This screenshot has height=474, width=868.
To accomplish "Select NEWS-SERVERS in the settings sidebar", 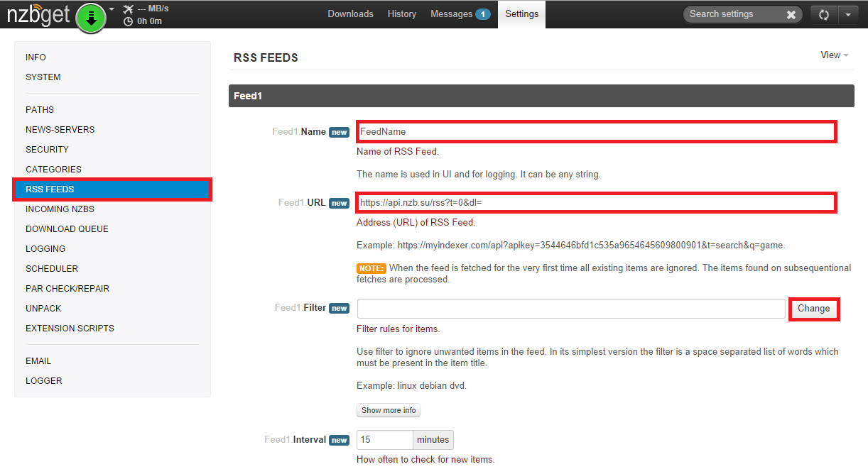I will pyautogui.click(x=60, y=130).
